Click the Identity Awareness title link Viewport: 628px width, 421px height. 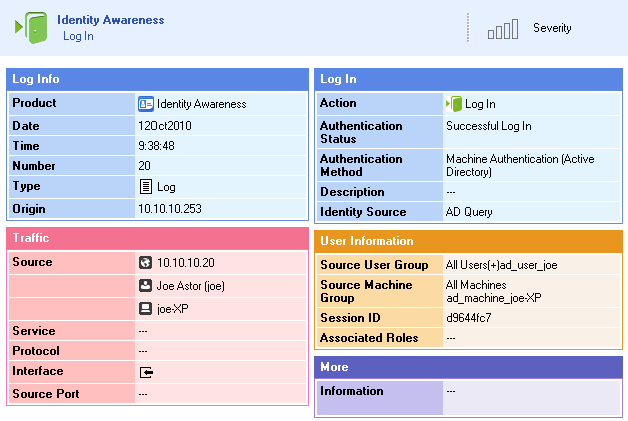(x=111, y=20)
